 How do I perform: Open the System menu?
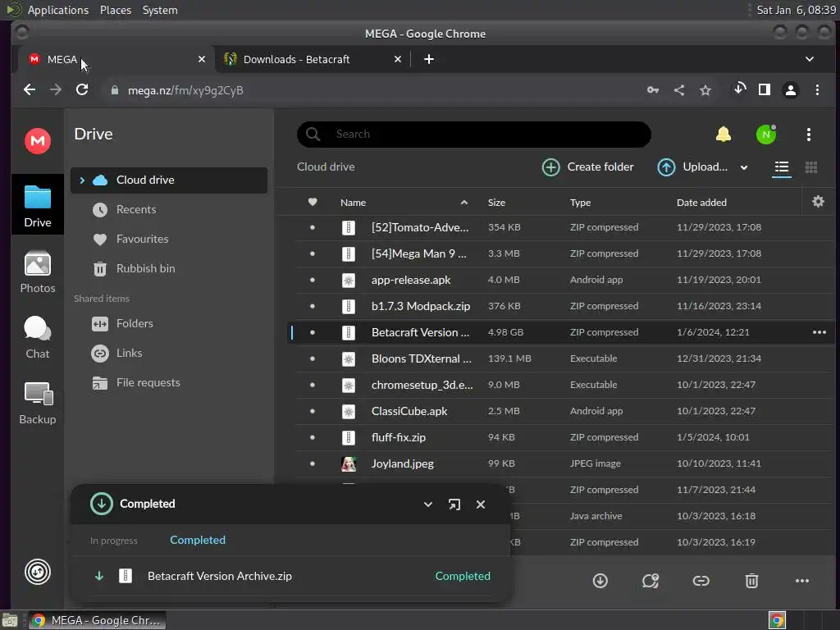click(160, 10)
